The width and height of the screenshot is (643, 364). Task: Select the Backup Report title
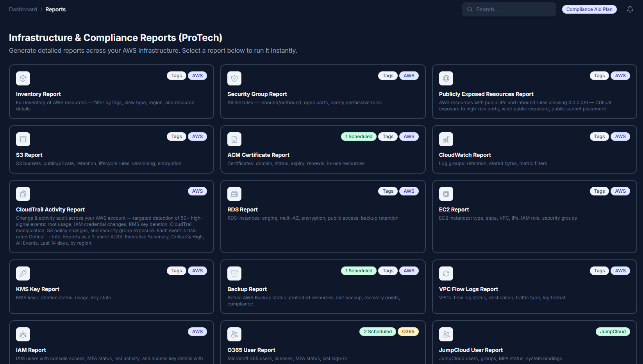click(x=247, y=289)
